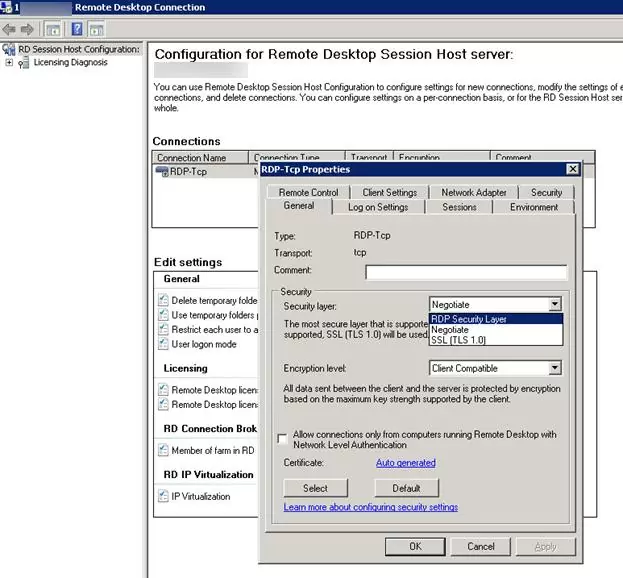Switch to the Log on Settings tab

coord(378,207)
